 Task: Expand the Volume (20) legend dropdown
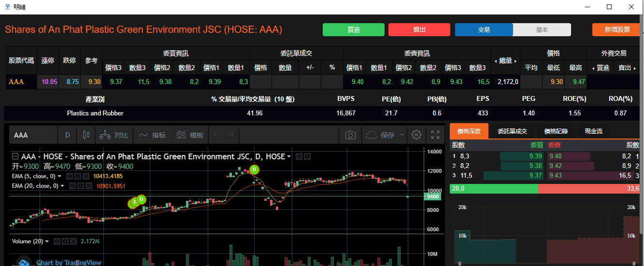point(47,241)
